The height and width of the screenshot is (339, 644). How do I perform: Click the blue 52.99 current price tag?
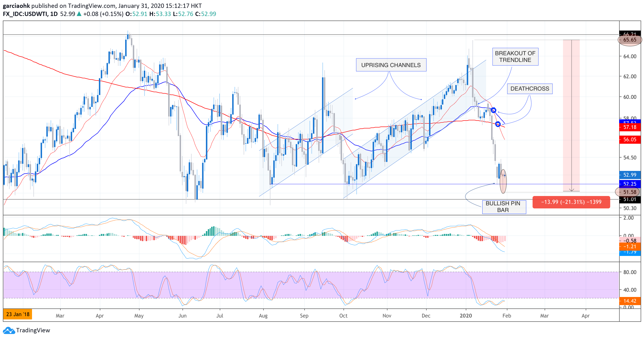coord(629,175)
